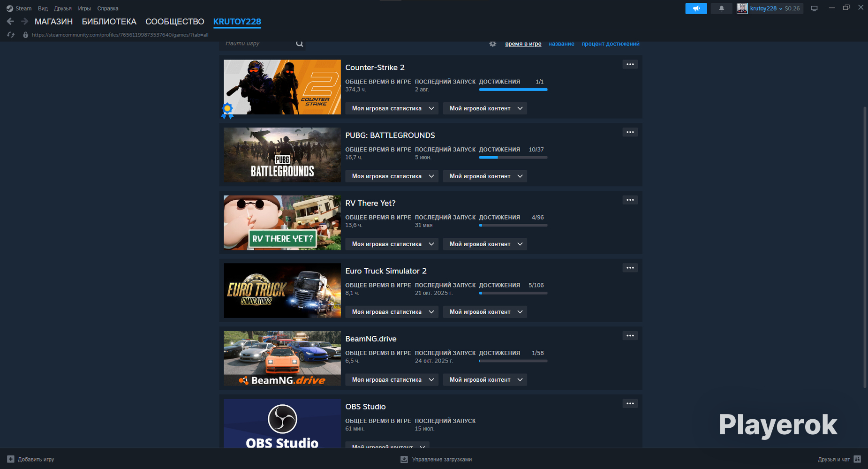
Task: Expand PUBG 'Моя игровая статистика' dropdown
Action: click(392, 176)
